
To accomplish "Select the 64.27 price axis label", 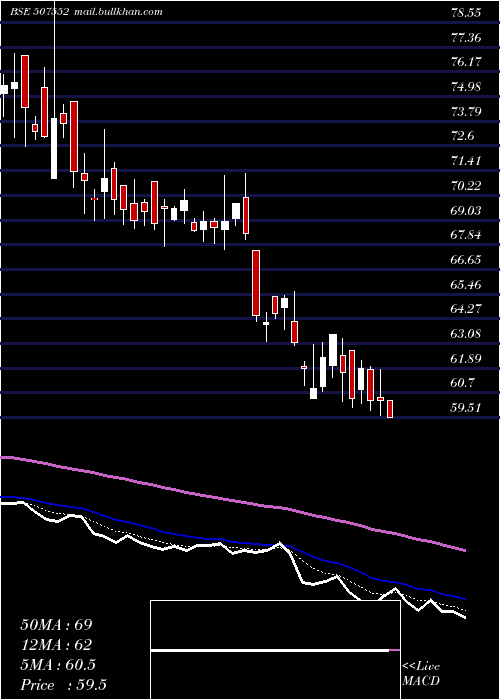I will pyautogui.click(x=466, y=308).
